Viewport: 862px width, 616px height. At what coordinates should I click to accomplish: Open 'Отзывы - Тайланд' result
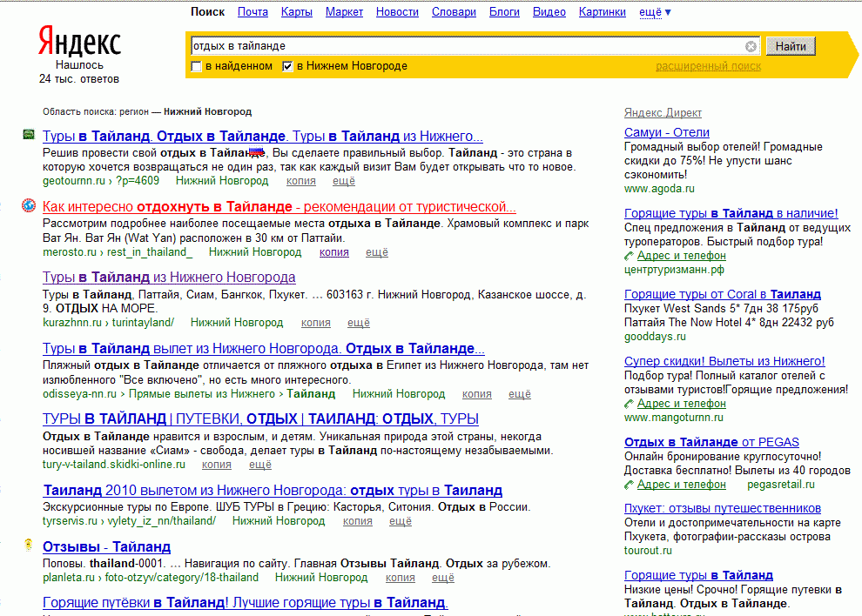tap(106, 547)
